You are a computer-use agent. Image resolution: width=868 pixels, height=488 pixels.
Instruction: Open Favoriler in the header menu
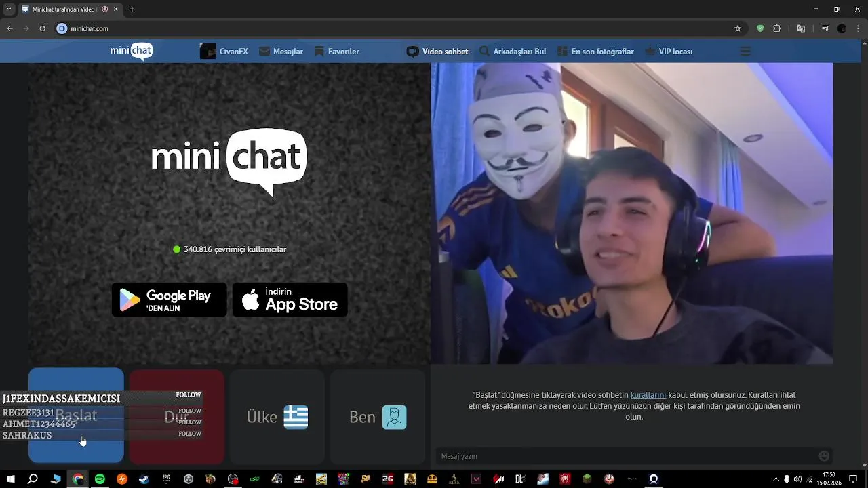click(x=336, y=52)
